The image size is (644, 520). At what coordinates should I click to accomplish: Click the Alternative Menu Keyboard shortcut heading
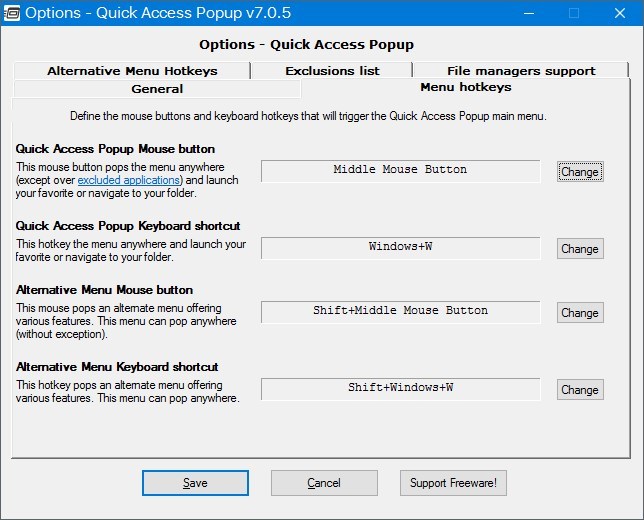click(117, 366)
